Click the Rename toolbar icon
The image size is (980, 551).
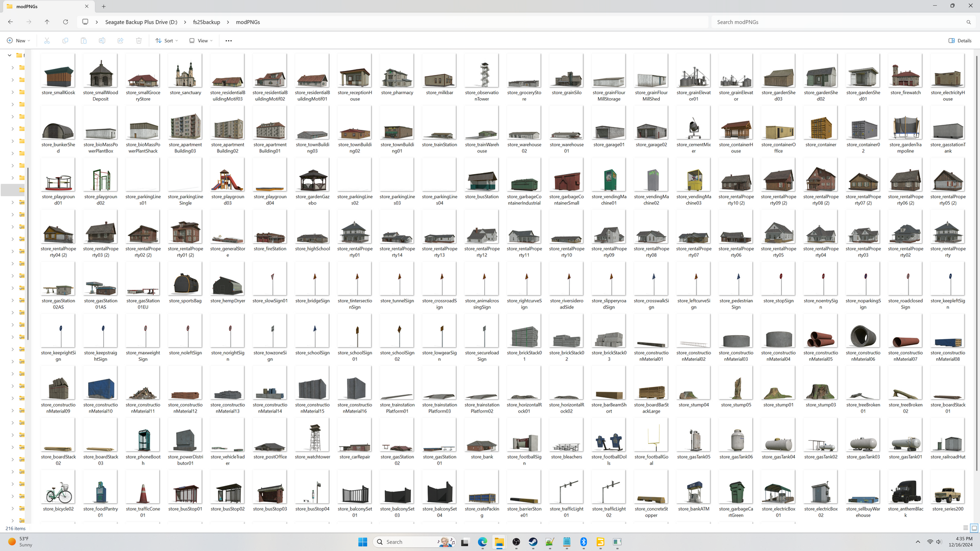pos(102,41)
